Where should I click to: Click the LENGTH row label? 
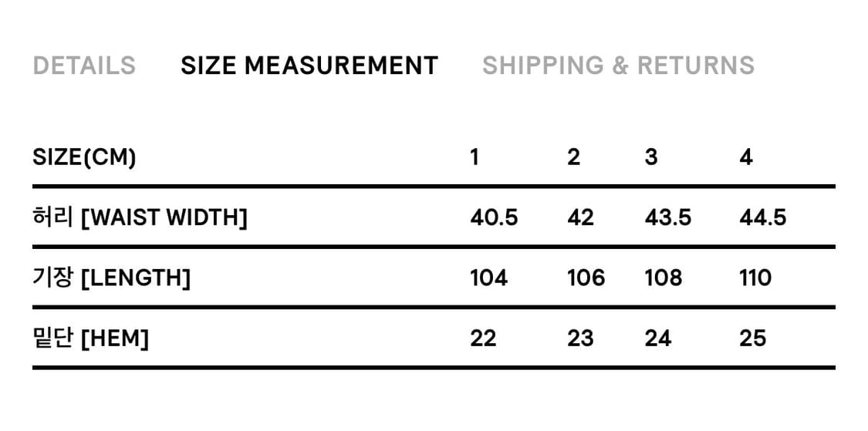[x=111, y=278]
